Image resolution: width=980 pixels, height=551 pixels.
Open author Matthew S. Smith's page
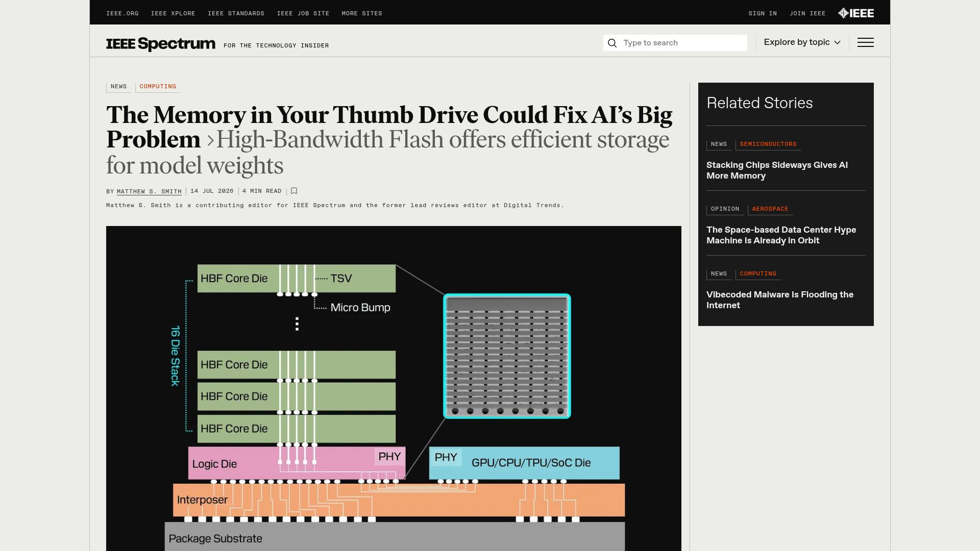click(x=149, y=191)
